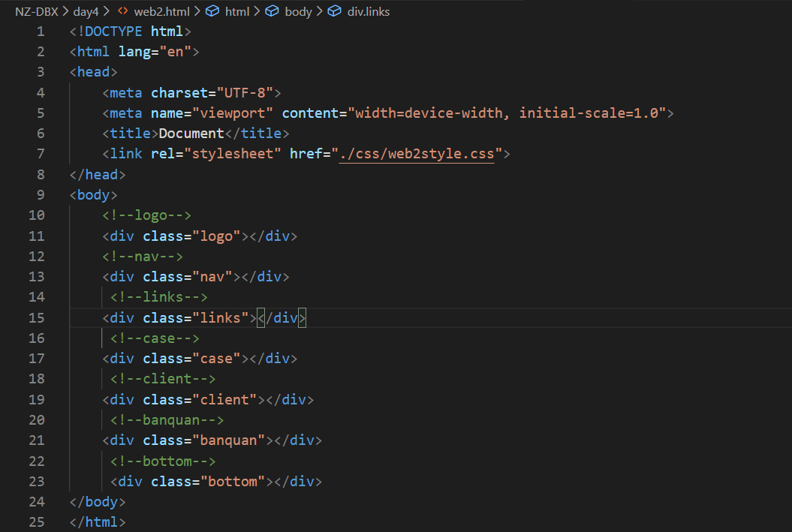
Task: Click the meta tag name on line 4
Action: coord(126,93)
